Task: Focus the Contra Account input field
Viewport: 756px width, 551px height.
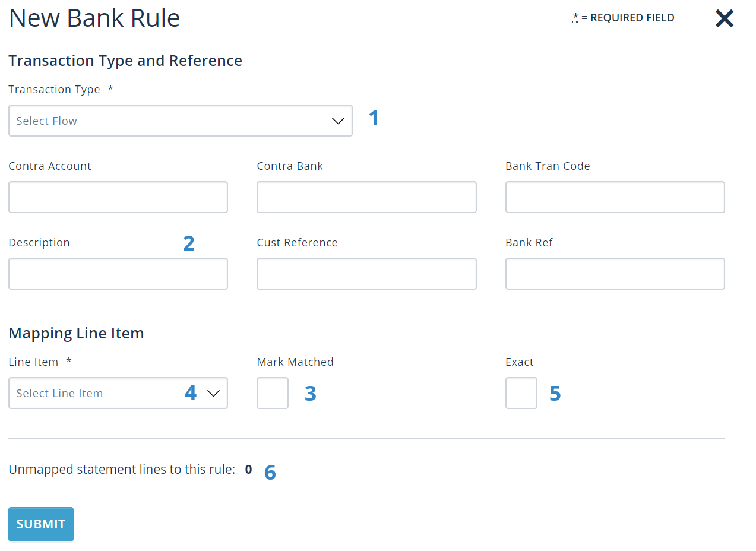Action: (x=118, y=197)
